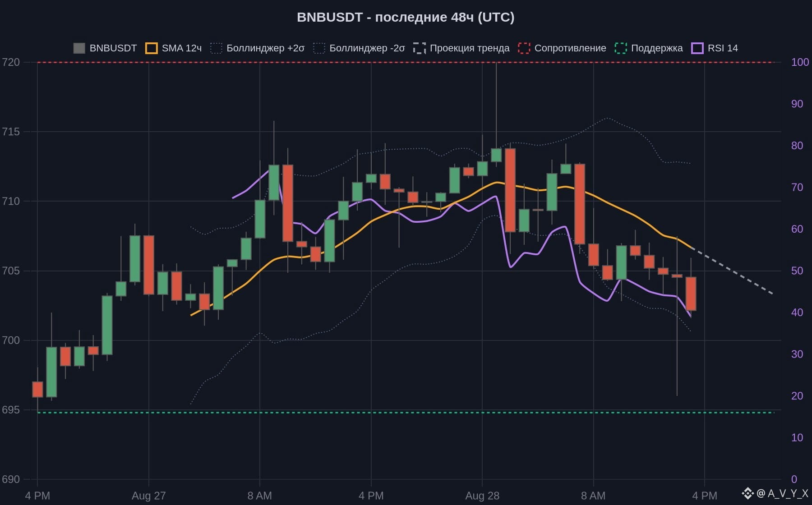Click the Aug 27 date axis label

pyautogui.click(x=148, y=496)
